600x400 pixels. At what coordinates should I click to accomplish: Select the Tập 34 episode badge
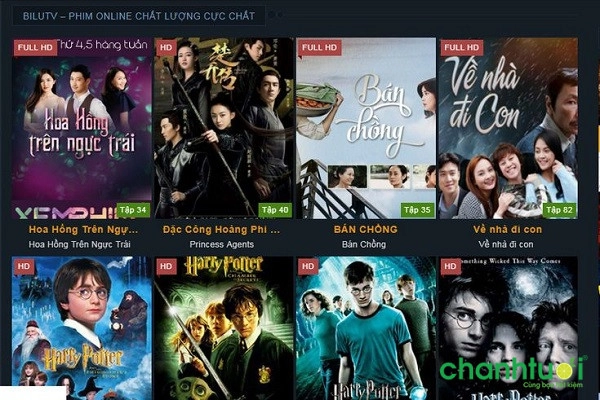[x=133, y=210]
